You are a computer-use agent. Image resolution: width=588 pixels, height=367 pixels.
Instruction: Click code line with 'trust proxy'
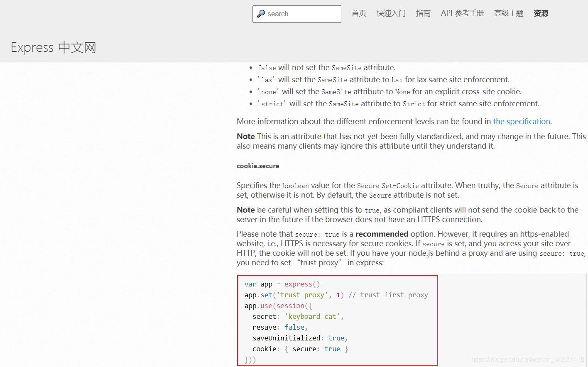click(336, 295)
